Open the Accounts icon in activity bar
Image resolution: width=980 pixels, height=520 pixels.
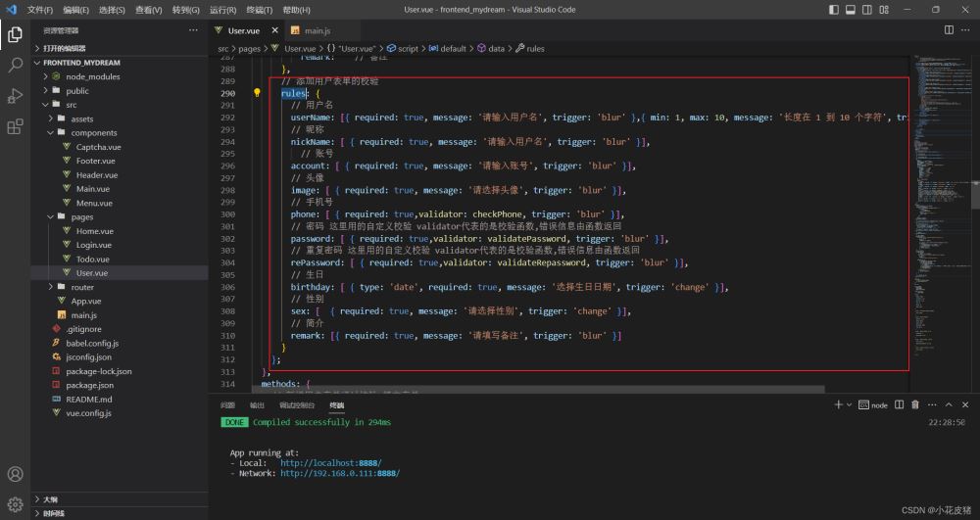(15, 475)
